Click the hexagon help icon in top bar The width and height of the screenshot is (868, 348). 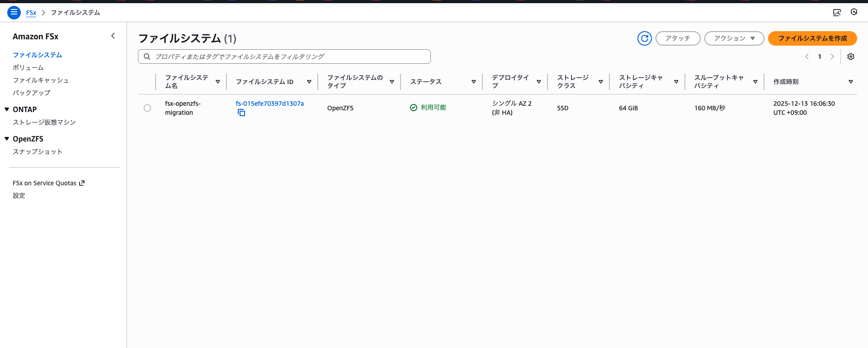(854, 12)
